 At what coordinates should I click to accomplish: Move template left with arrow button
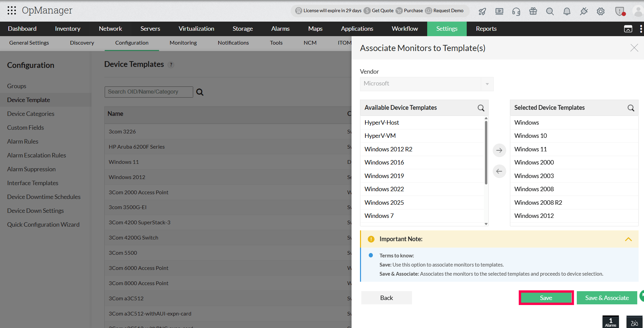tap(499, 171)
